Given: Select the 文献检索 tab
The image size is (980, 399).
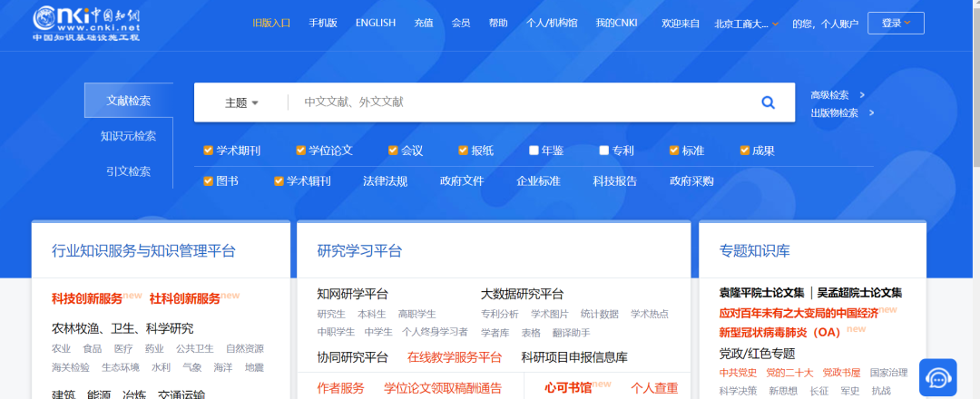Looking at the screenshot, I should click(x=128, y=101).
